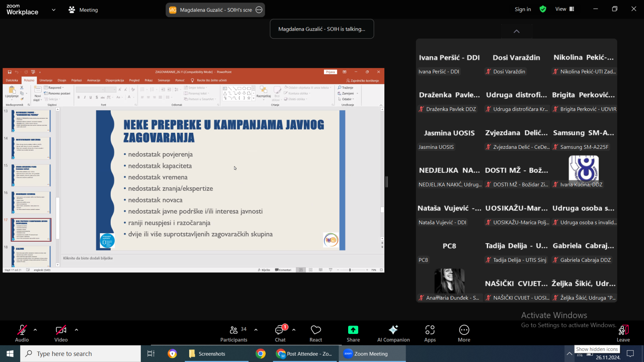Open the React heart menu
Screen dimensions: 644x362
tap(316, 333)
